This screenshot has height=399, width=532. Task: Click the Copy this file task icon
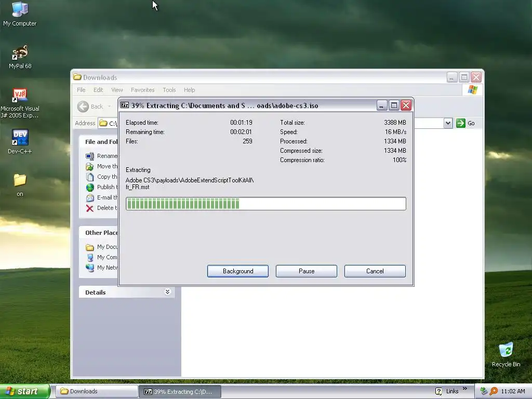click(89, 177)
